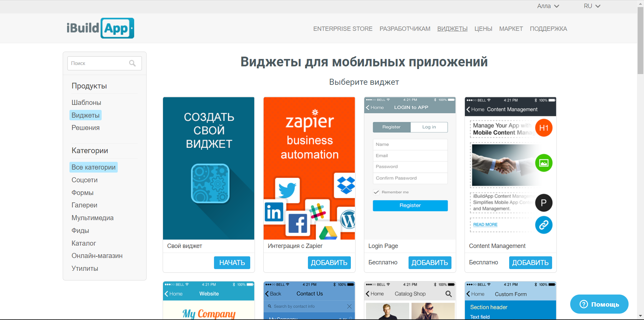Click the Facebook icon in Zapier card
Viewport: 644px width, 320px height.
[298, 224]
